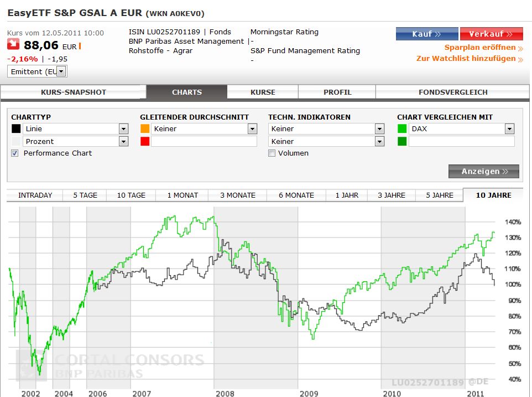Click the Morningstar Rating label

[x=284, y=32]
